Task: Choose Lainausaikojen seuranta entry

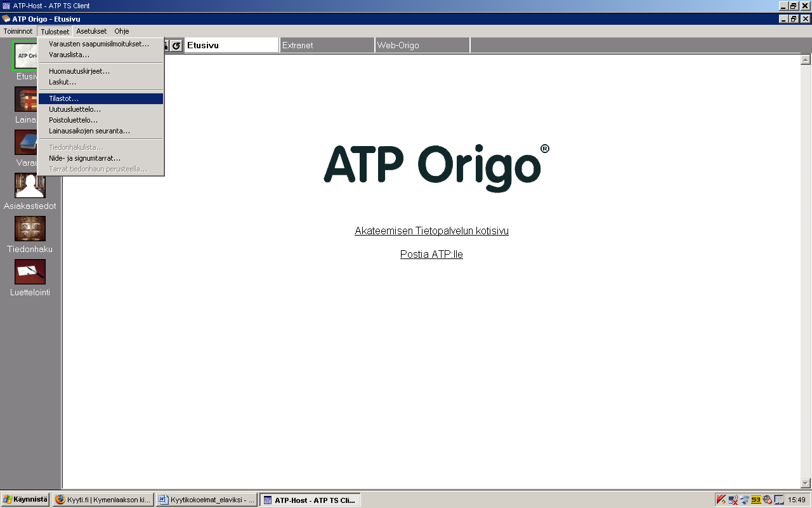Action: 101,131
